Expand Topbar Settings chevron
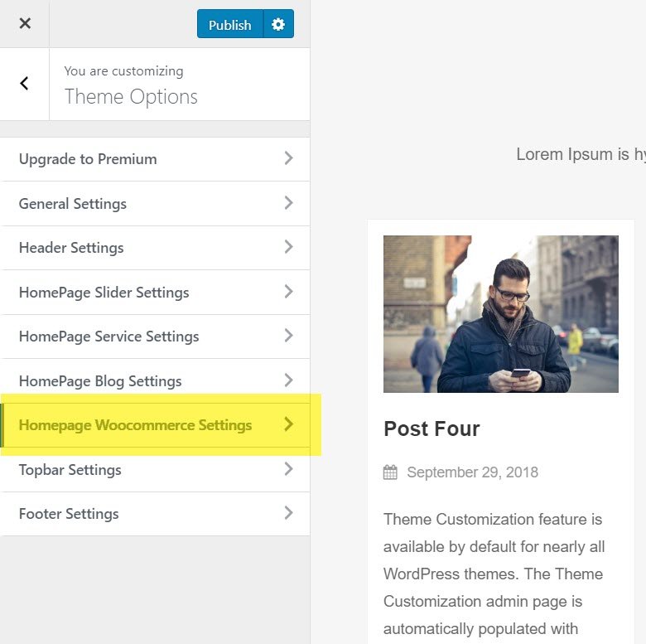This screenshot has width=646, height=644. point(288,469)
